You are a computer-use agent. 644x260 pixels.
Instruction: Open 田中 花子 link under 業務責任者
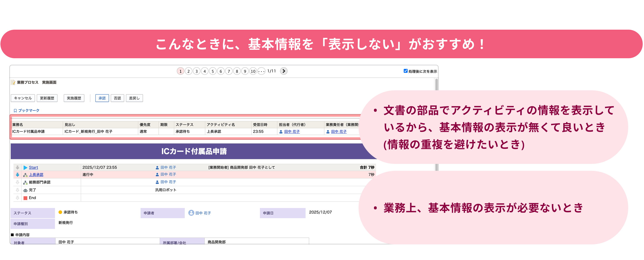point(339,131)
